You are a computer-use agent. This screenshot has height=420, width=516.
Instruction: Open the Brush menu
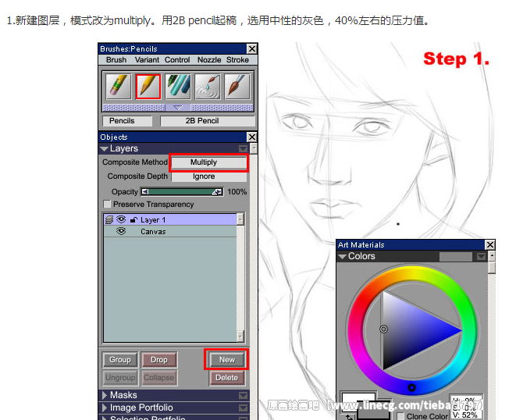(116, 60)
